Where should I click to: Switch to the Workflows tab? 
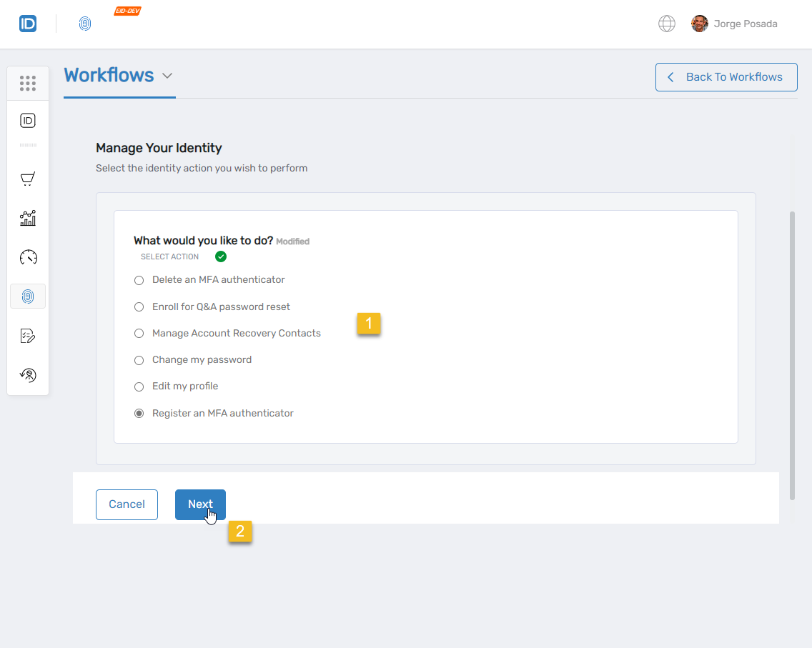109,75
